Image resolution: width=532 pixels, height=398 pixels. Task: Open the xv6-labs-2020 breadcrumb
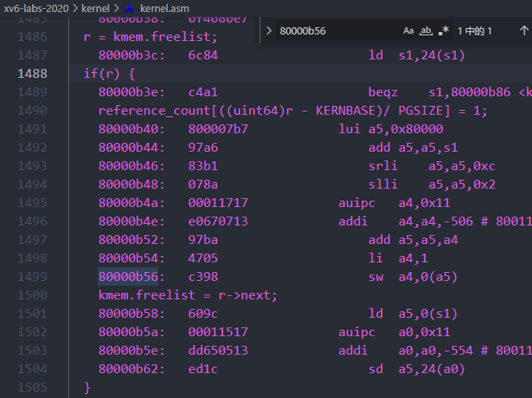point(36,8)
